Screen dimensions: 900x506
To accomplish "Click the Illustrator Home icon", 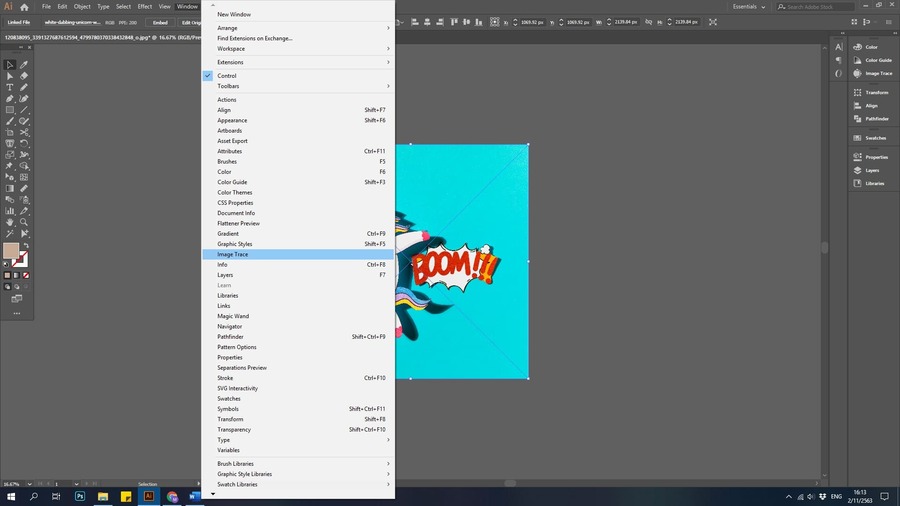I will [24, 7].
